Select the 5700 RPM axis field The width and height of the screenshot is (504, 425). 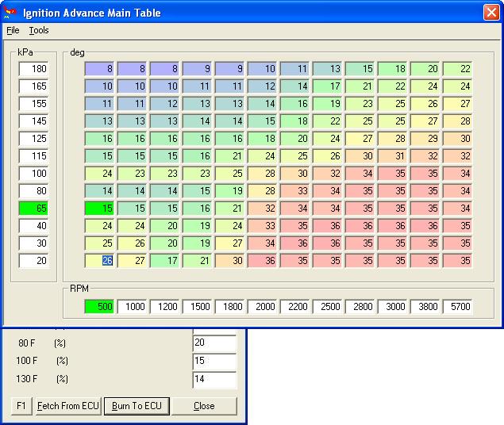457,307
